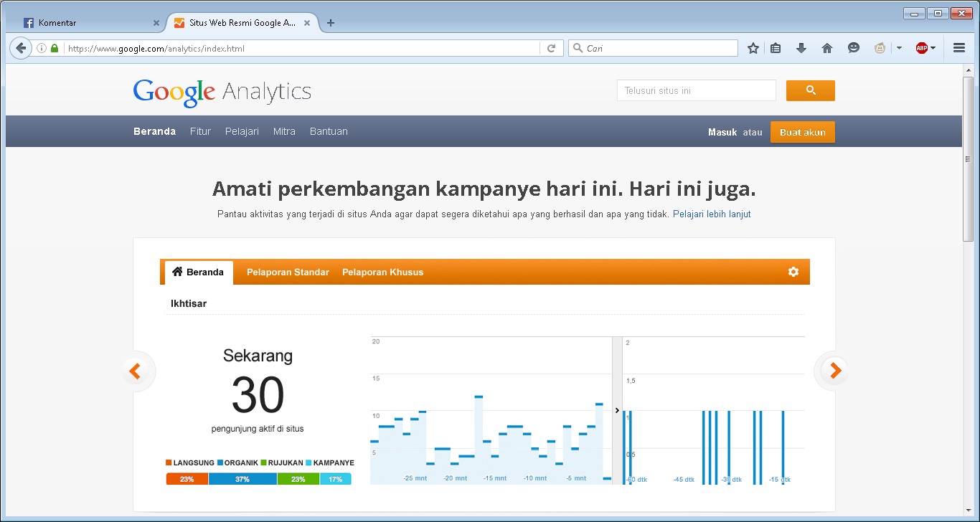
Task: Close the Komentar tab
Action: tap(156, 23)
